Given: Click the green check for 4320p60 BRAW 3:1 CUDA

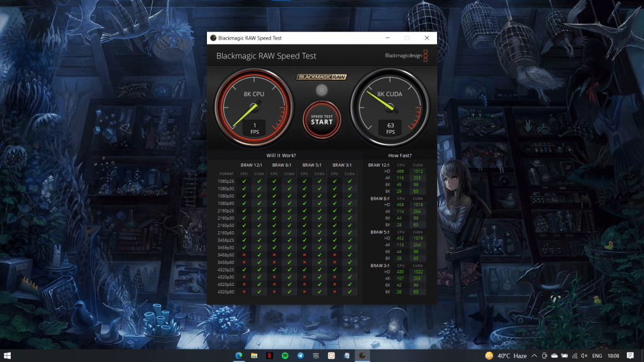Looking at the screenshot, I should [350, 292].
